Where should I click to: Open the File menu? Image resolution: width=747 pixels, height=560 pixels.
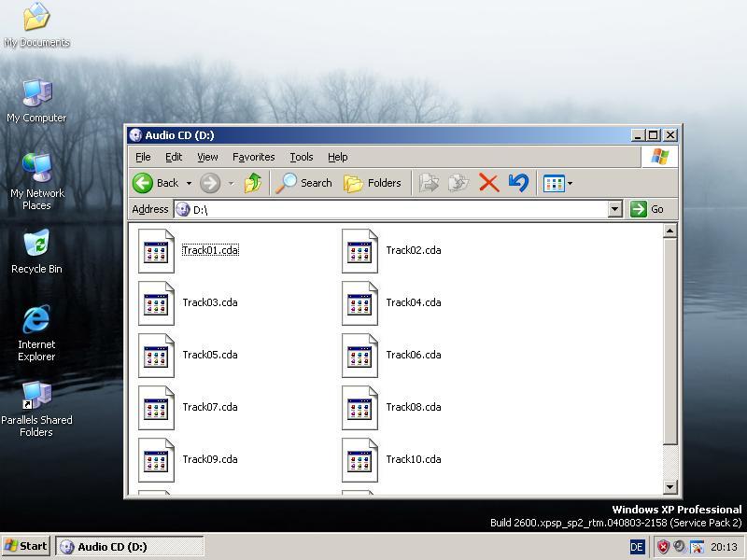point(143,157)
